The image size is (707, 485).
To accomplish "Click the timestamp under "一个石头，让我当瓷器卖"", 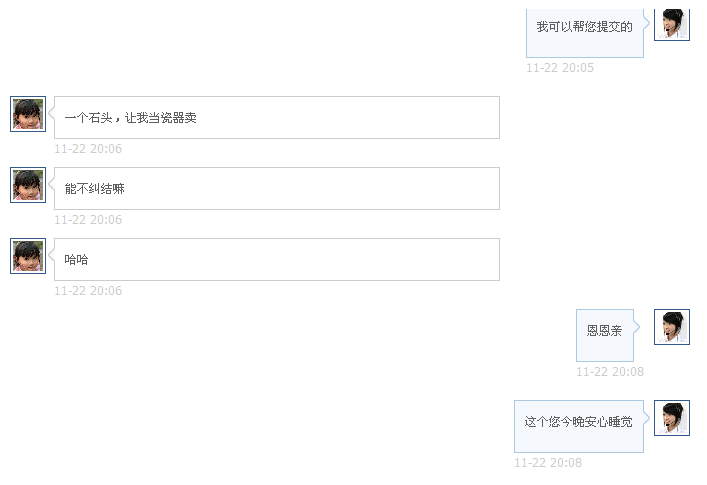I will pos(88,149).
